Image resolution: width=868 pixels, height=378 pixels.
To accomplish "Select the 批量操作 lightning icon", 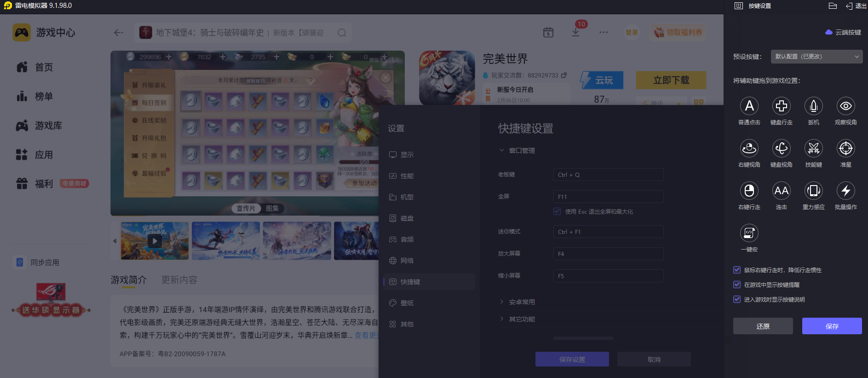I will coord(845,191).
